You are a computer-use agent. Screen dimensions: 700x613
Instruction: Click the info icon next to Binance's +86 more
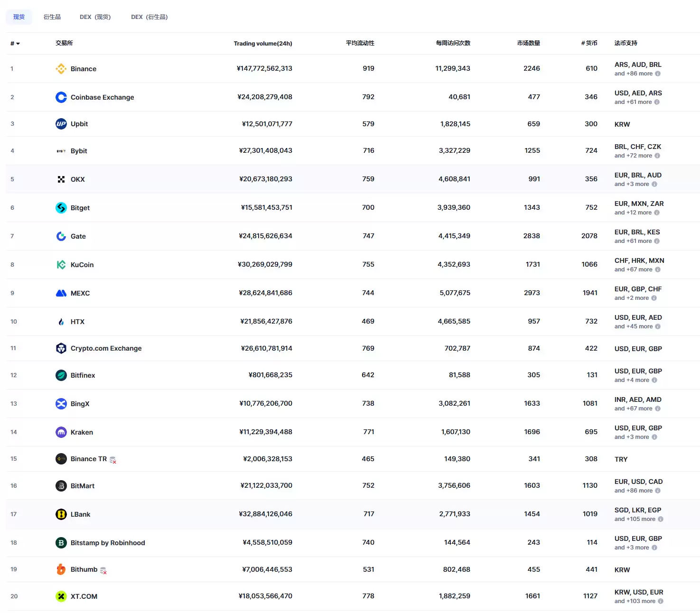(658, 74)
